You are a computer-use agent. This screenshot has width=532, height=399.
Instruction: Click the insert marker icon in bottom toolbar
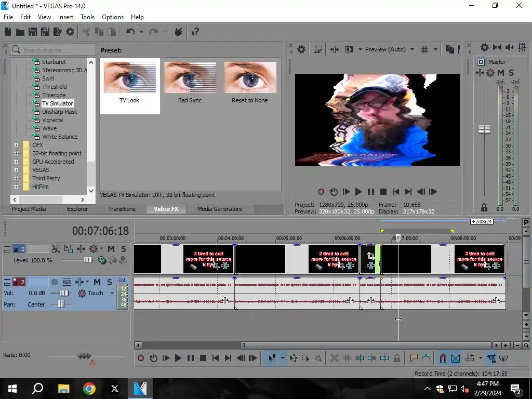[414, 358]
